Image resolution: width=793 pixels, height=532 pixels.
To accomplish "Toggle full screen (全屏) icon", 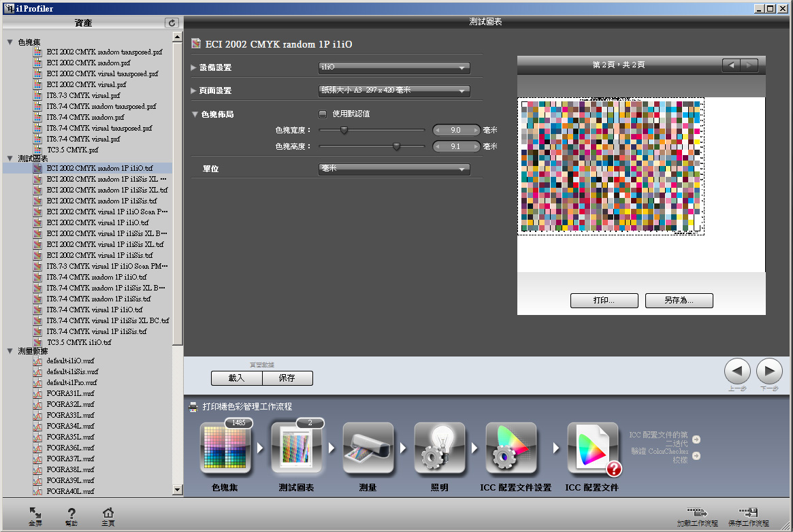I will (35, 514).
